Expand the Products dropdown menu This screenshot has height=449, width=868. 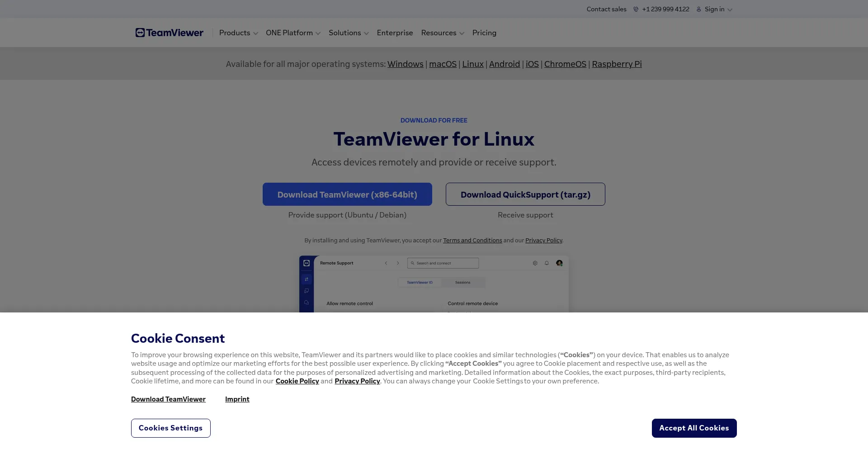click(x=239, y=33)
